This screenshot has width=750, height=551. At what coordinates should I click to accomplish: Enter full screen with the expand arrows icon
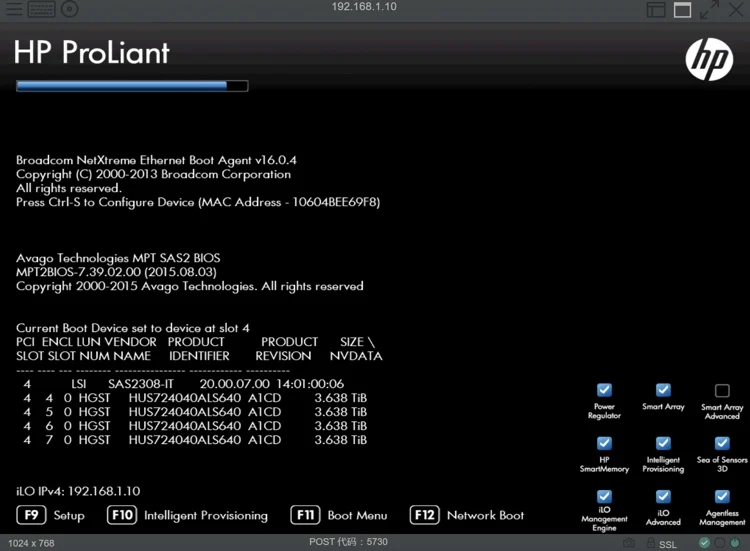coord(709,10)
